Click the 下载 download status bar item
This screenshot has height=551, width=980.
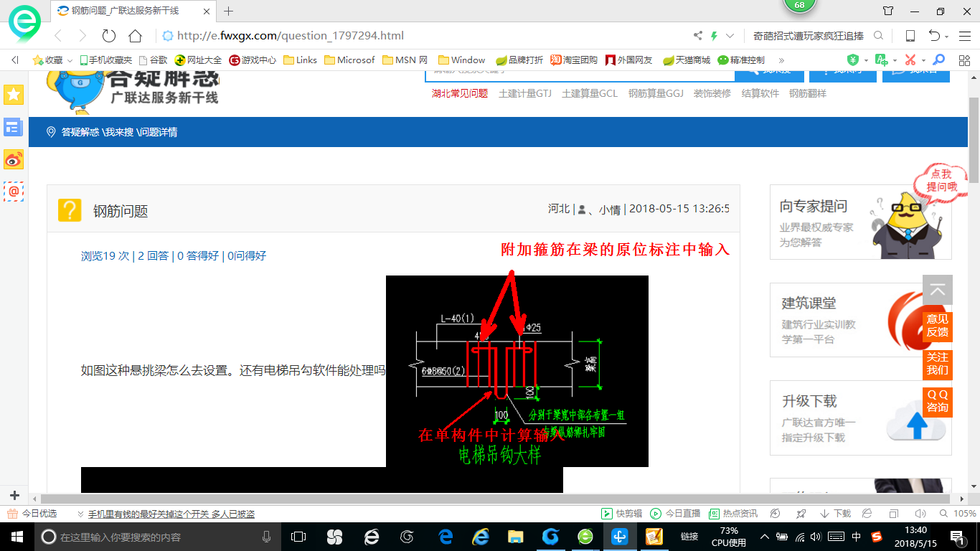pos(835,514)
